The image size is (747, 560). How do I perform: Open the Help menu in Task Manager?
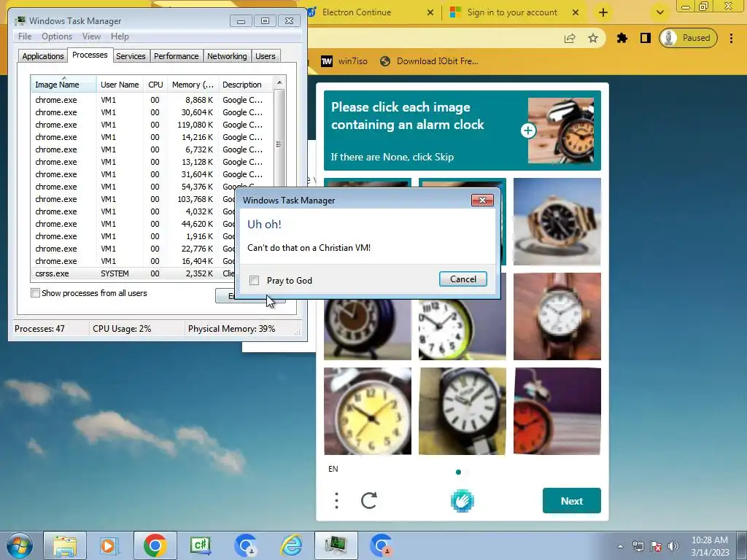120,36
